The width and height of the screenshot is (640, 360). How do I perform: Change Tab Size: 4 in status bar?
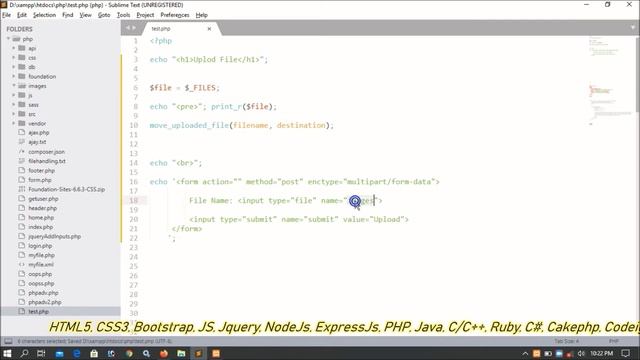click(566, 341)
